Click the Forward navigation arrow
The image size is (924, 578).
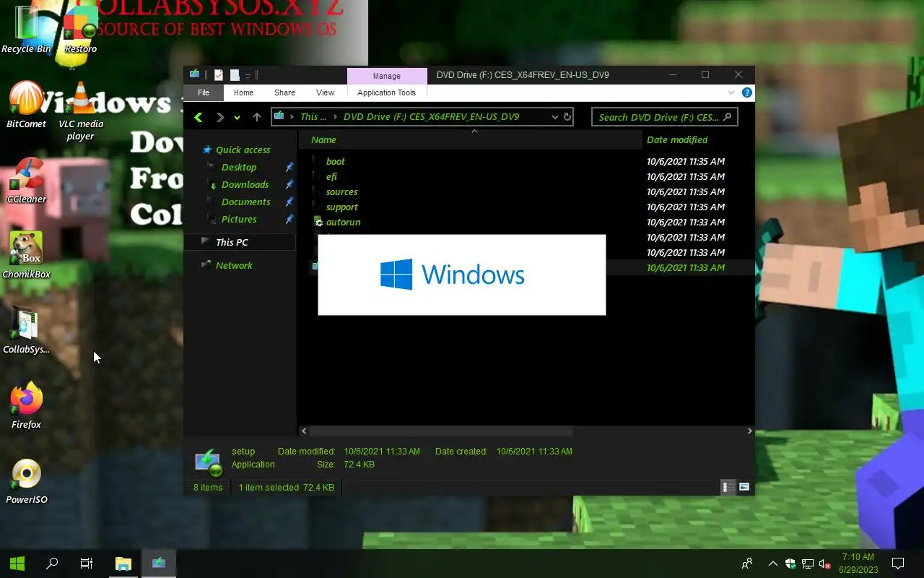(220, 117)
